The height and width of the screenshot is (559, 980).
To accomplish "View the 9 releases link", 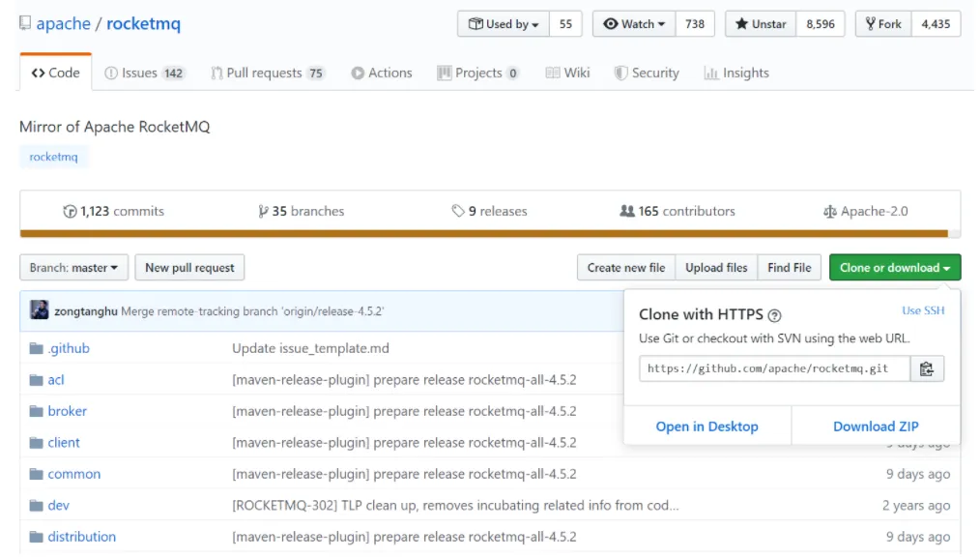I will pos(489,212).
